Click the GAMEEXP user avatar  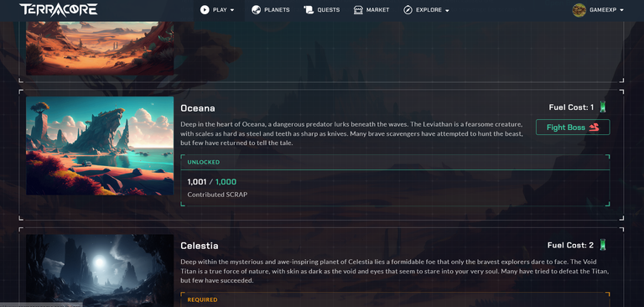click(x=579, y=10)
